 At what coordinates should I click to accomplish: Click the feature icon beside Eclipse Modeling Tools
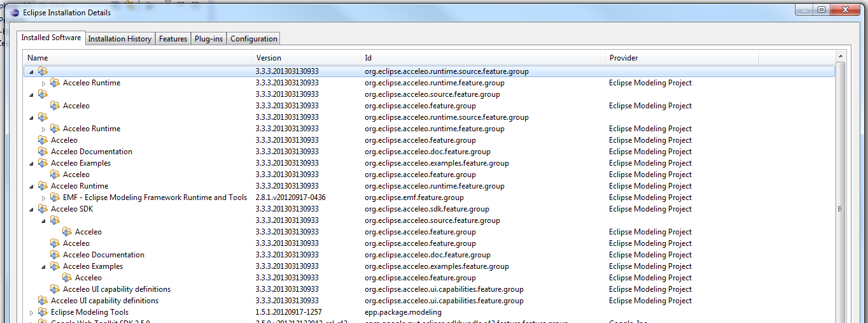[x=43, y=312]
